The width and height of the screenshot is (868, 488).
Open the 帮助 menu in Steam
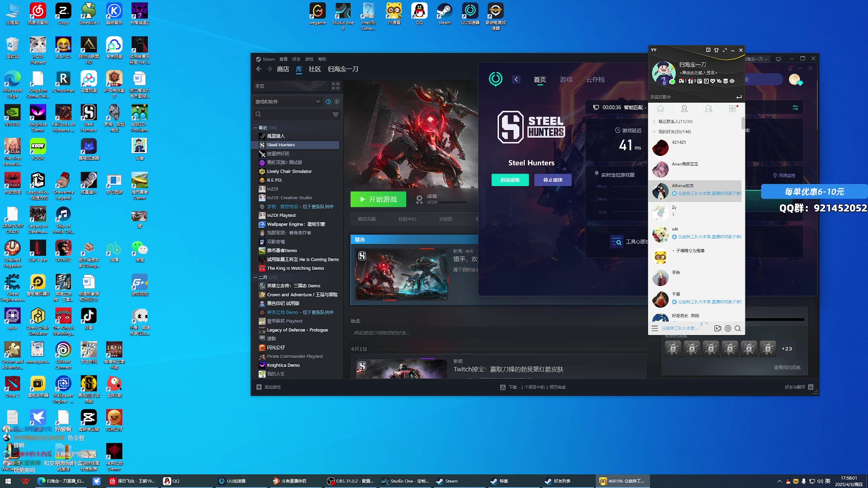(322, 59)
